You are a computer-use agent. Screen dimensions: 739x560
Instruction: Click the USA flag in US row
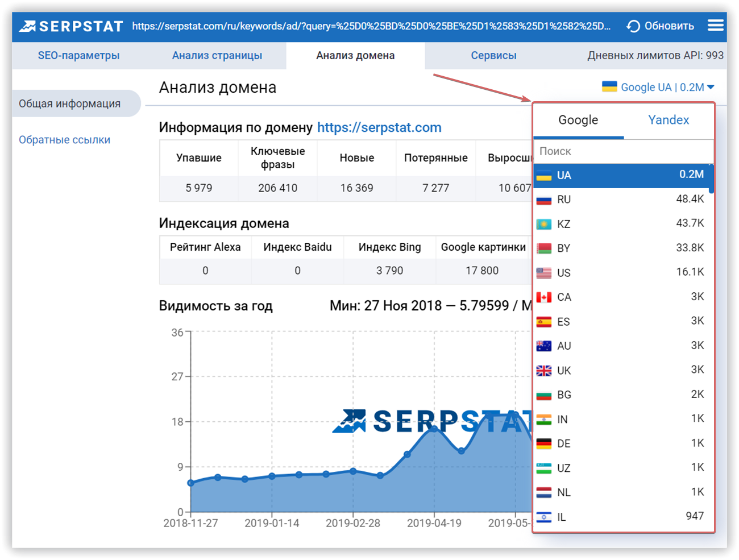click(x=544, y=273)
